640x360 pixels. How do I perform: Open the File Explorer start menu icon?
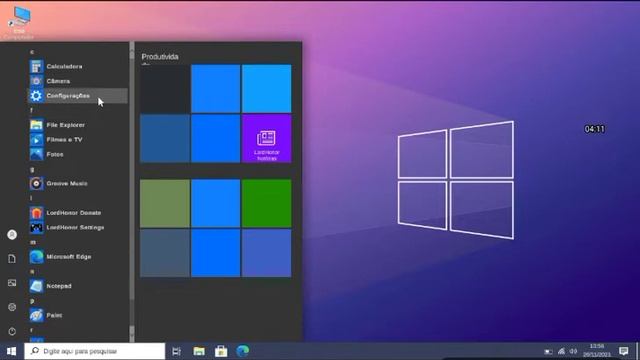point(36,125)
